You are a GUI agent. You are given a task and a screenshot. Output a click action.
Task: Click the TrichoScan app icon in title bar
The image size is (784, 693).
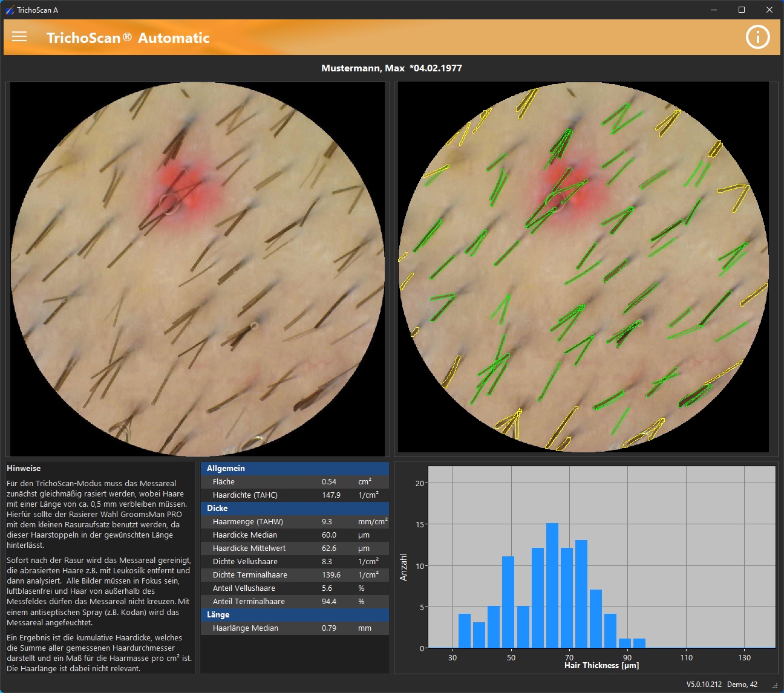tap(8, 10)
